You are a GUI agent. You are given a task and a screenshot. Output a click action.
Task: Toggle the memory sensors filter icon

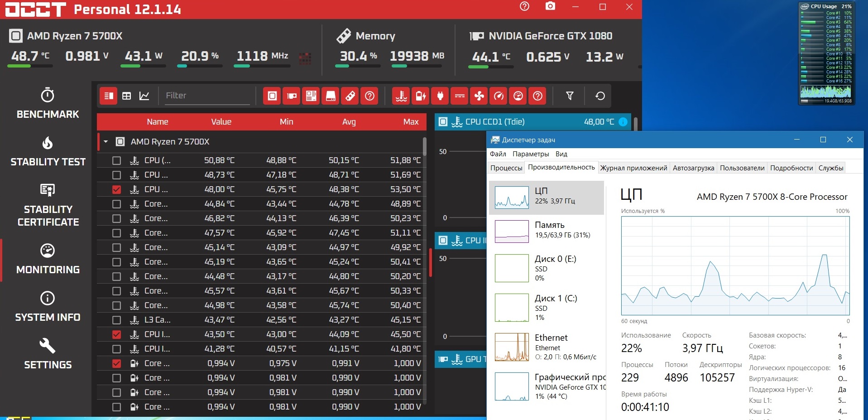coord(350,96)
